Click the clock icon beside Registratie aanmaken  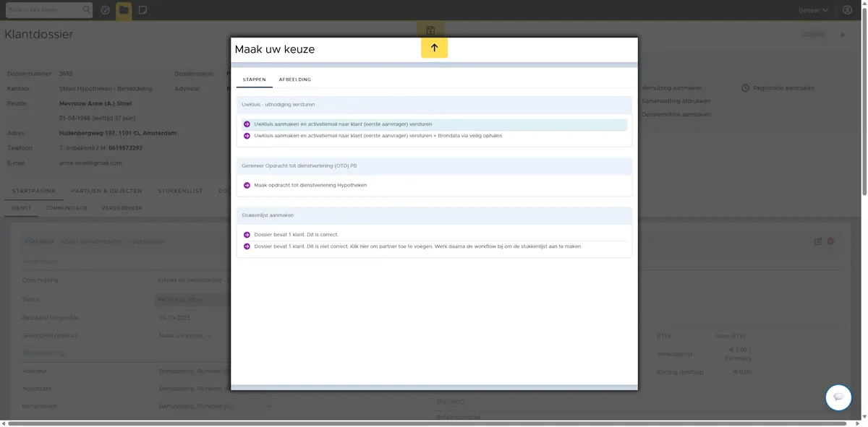point(746,88)
